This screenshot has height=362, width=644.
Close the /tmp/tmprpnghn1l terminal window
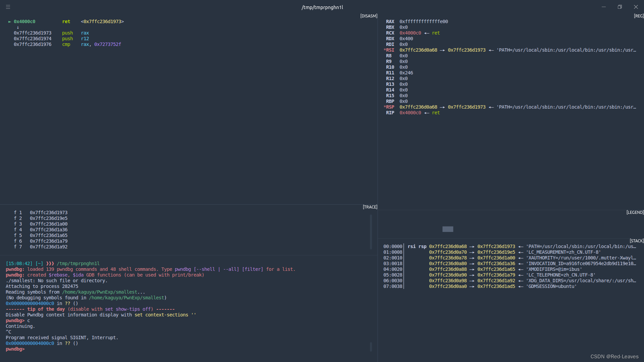636,7
